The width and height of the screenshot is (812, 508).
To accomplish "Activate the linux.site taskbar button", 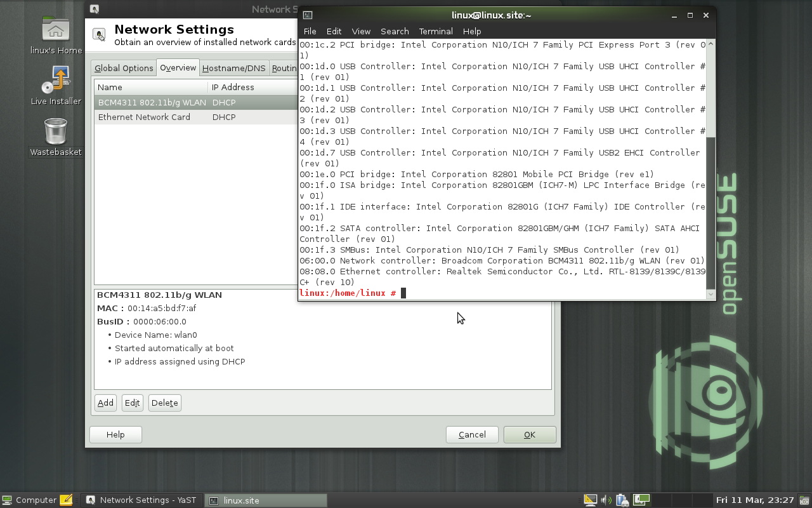I will 266,500.
